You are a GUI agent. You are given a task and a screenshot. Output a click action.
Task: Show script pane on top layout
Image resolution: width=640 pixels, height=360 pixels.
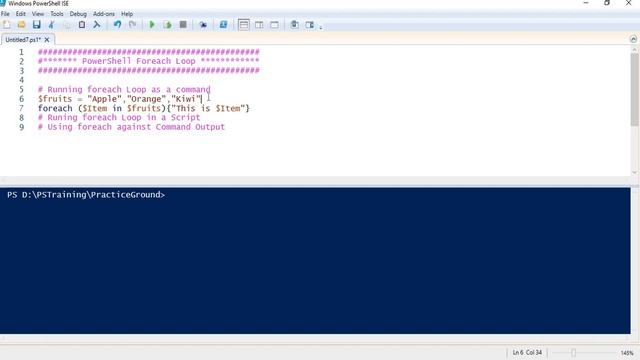(244, 25)
